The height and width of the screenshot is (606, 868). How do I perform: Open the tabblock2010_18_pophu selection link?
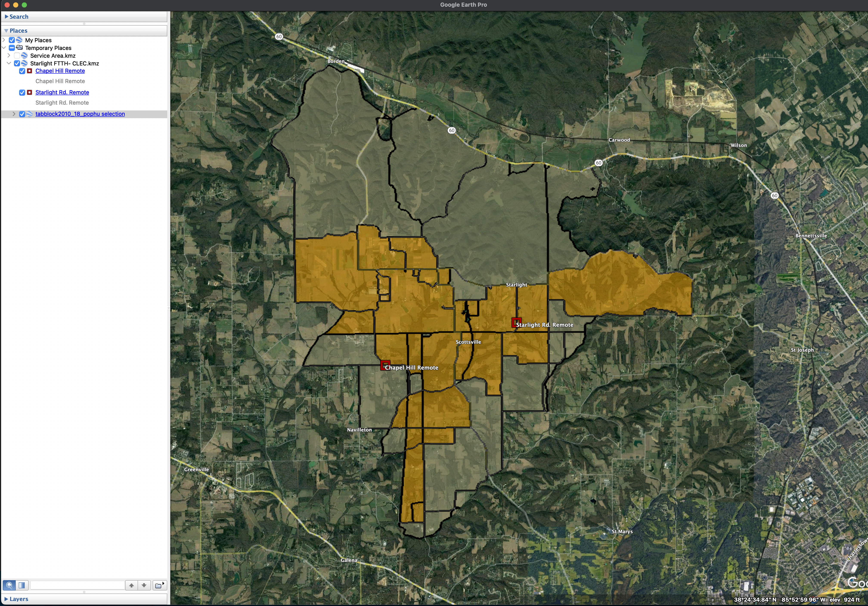pyautogui.click(x=80, y=114)
